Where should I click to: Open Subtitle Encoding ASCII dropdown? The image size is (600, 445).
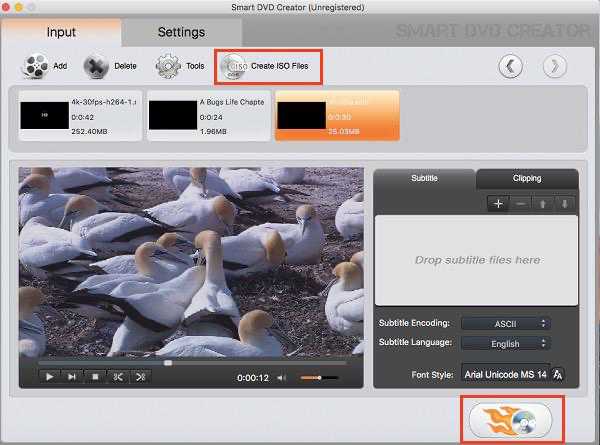tap(506, 324)
